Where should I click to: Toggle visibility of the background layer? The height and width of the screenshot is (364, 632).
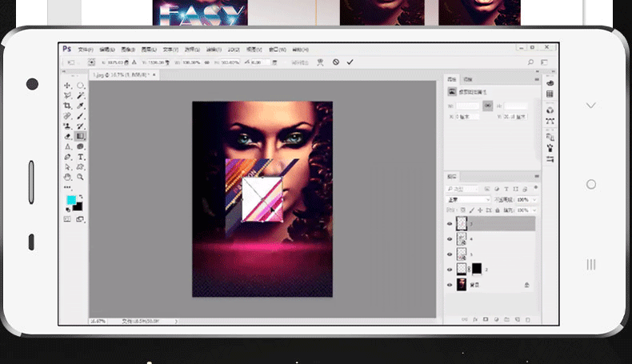(x=450, y=285)
